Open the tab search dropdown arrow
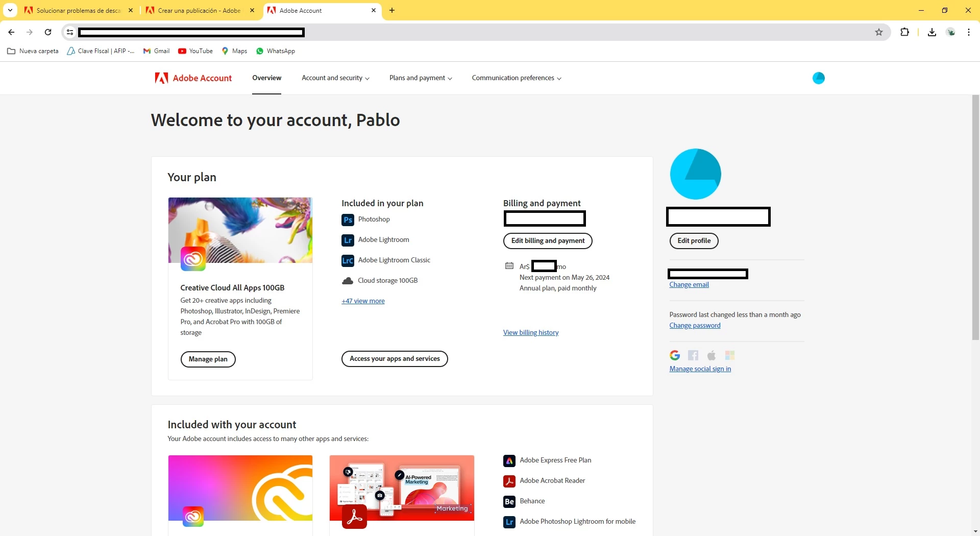The width and height of the screenshot is (980, 536). [10, 10]
